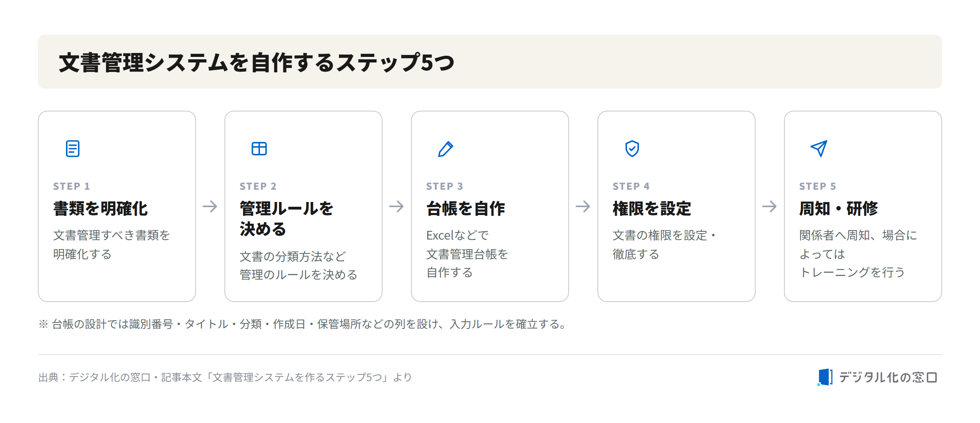The image size is (980, 423).
Task: Click the arrow between Step 4 and Step 5
Action: pos(769,206)
